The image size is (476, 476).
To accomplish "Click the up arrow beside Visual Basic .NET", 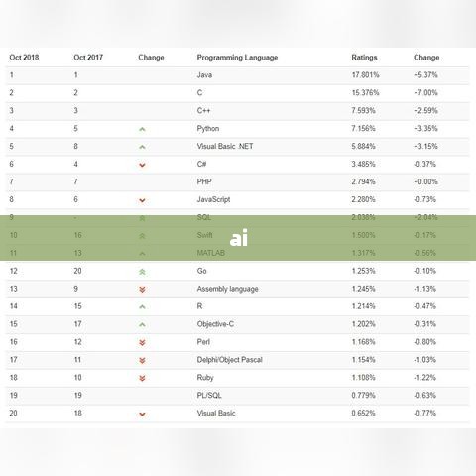I will pyautogui.click(x=142, y=147).
